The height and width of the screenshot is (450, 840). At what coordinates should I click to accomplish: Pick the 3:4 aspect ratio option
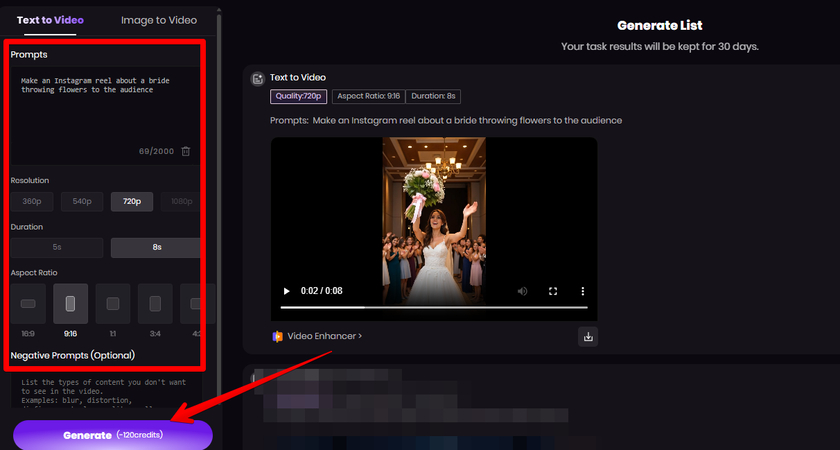click(155, 303)
